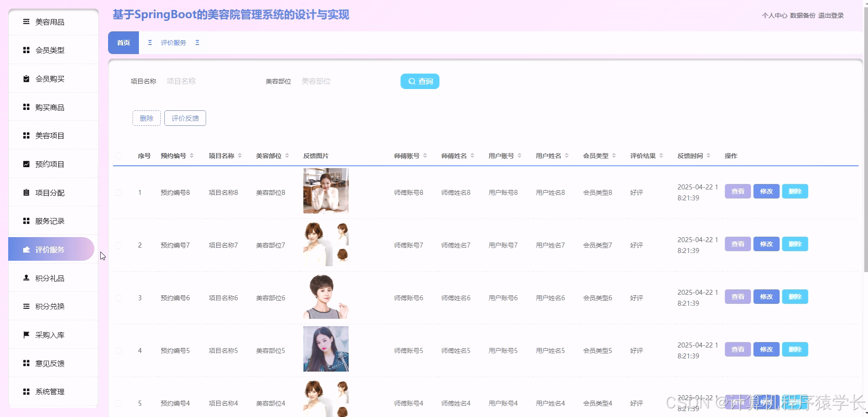
Task: Click 修改 on the 预约编号8 row
Action: pos(766,191)
